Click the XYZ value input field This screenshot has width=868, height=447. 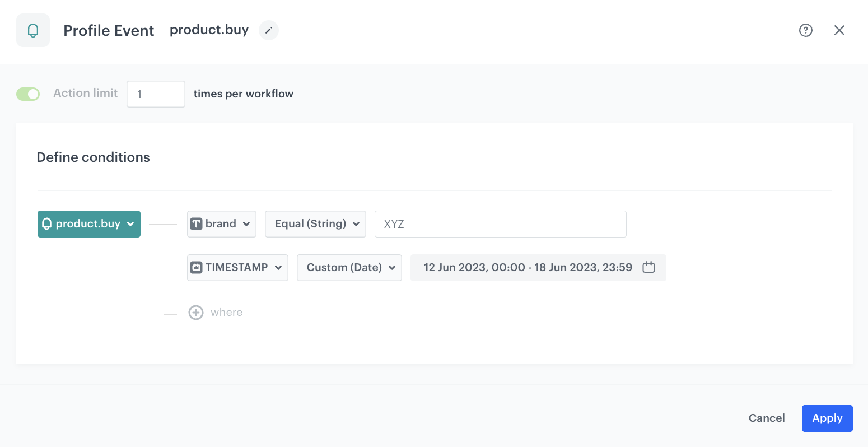pos(500,224)
